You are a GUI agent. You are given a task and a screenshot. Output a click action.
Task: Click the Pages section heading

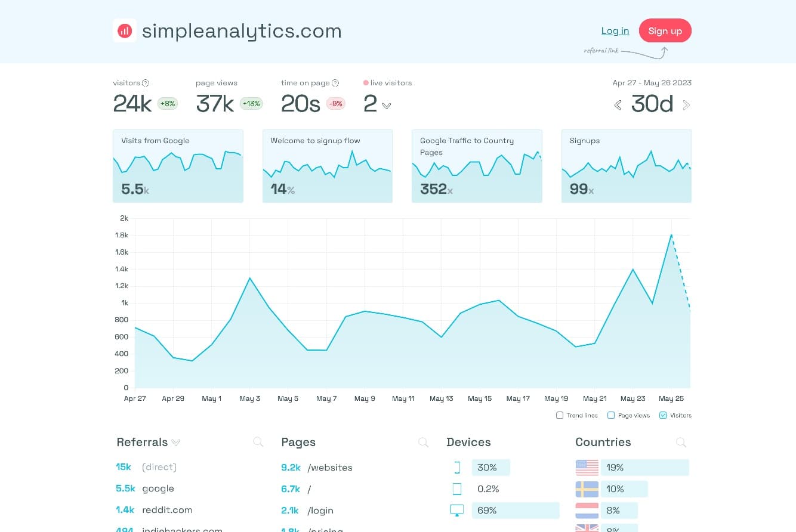pos(298,443)
